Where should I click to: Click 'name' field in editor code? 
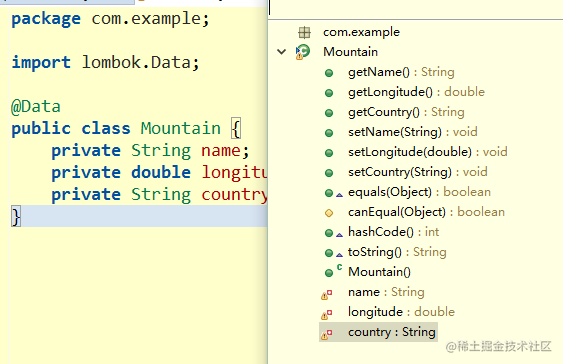point(221,150)
